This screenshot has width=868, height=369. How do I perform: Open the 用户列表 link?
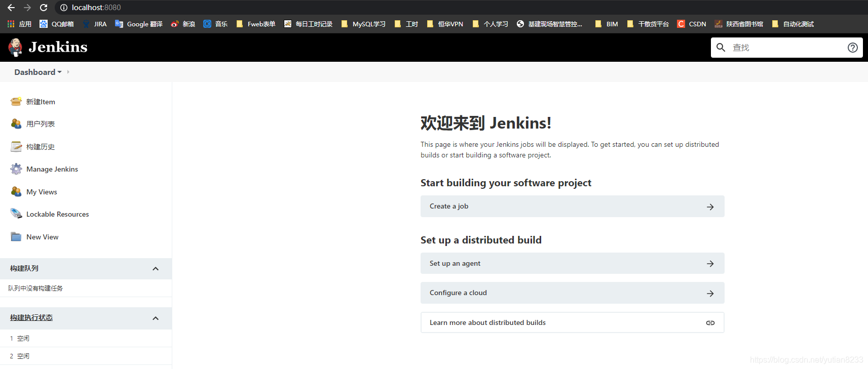click(41, 124)
